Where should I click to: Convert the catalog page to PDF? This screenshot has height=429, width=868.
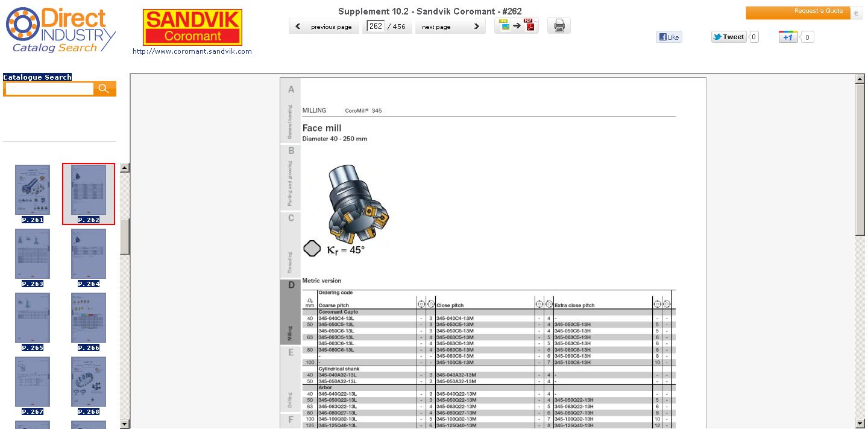click(517, 25)
